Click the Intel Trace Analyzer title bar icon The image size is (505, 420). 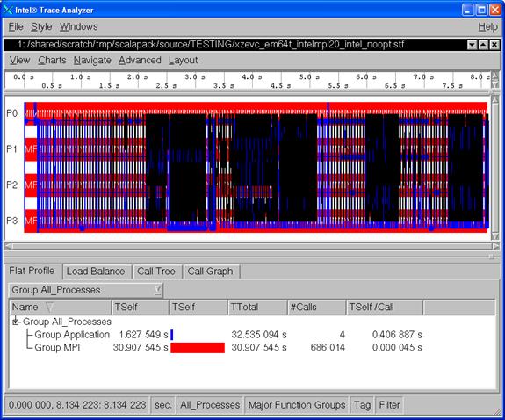click(x=7, y=10)
